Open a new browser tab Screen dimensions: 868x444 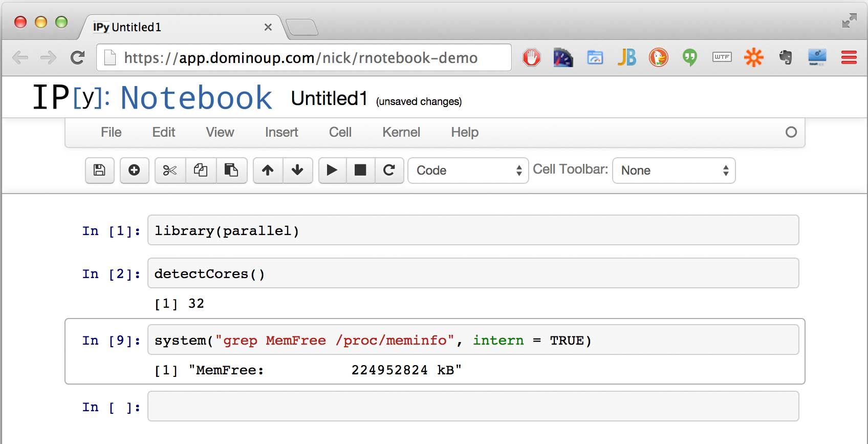tap(302, 27)
